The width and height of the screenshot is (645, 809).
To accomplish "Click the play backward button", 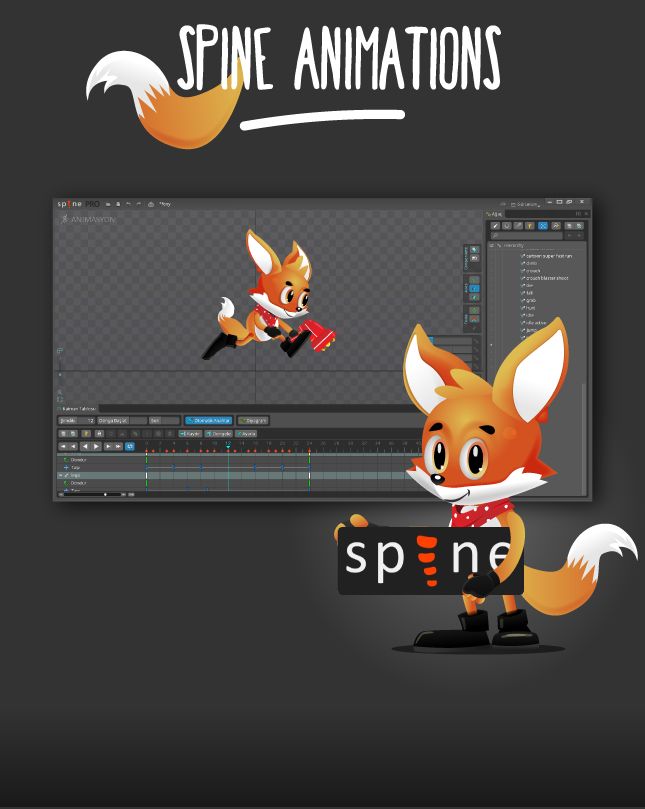I will (x=85, y=446).
